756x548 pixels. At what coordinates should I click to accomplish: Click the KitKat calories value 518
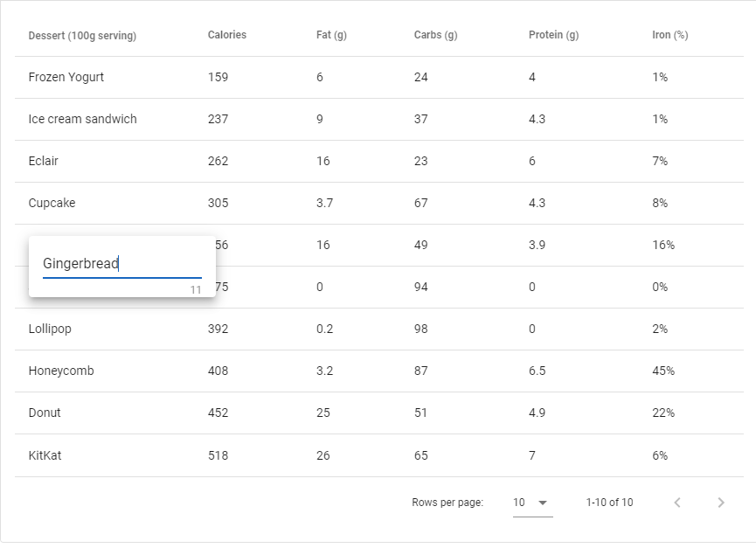[218, 455]
